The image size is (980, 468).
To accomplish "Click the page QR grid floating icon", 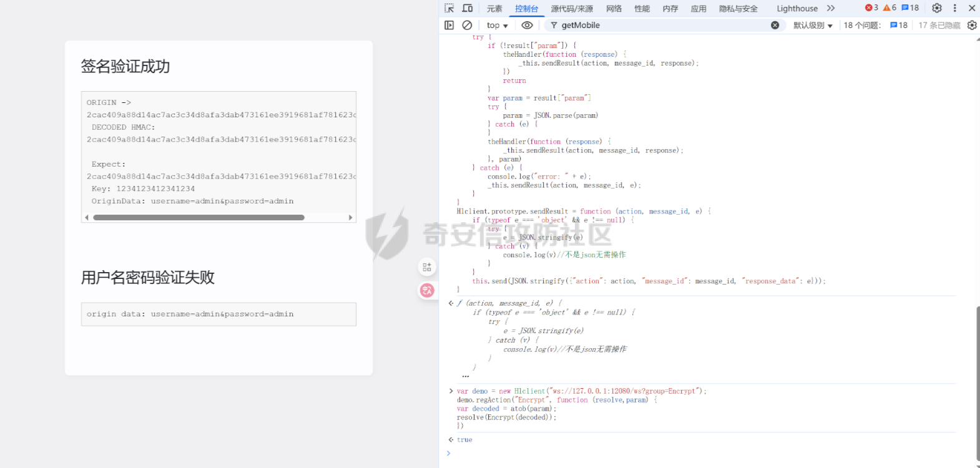I will (427, 267).
